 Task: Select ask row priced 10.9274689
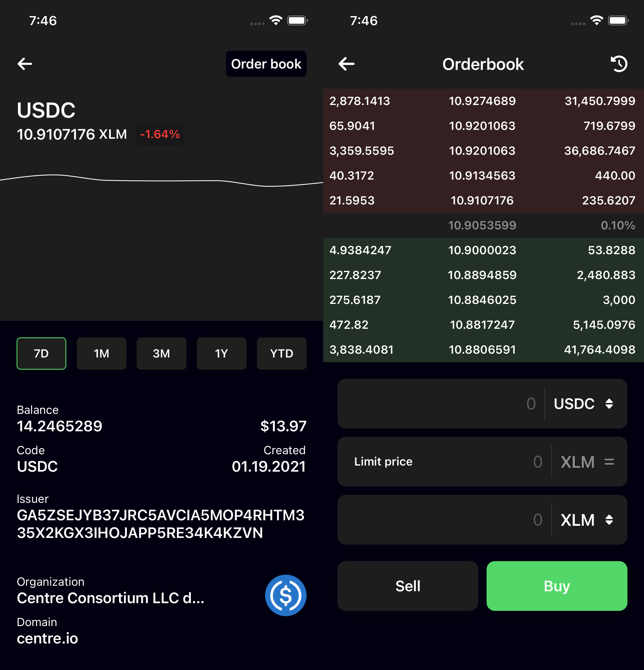coord(484,101)
